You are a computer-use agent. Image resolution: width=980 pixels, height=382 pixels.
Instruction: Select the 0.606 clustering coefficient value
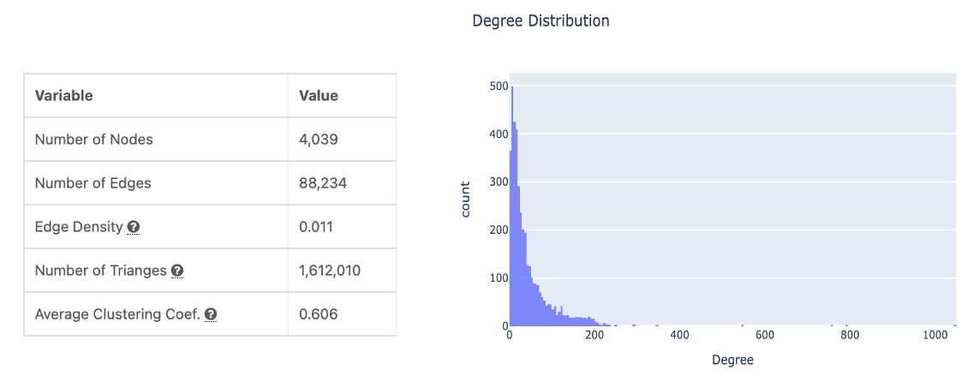(x=318, y=314)
